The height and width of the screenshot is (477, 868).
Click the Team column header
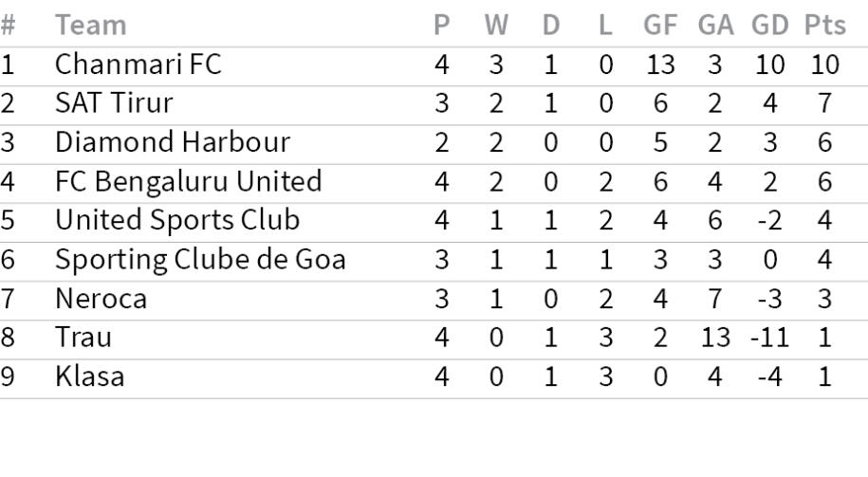tap(91, 25)
